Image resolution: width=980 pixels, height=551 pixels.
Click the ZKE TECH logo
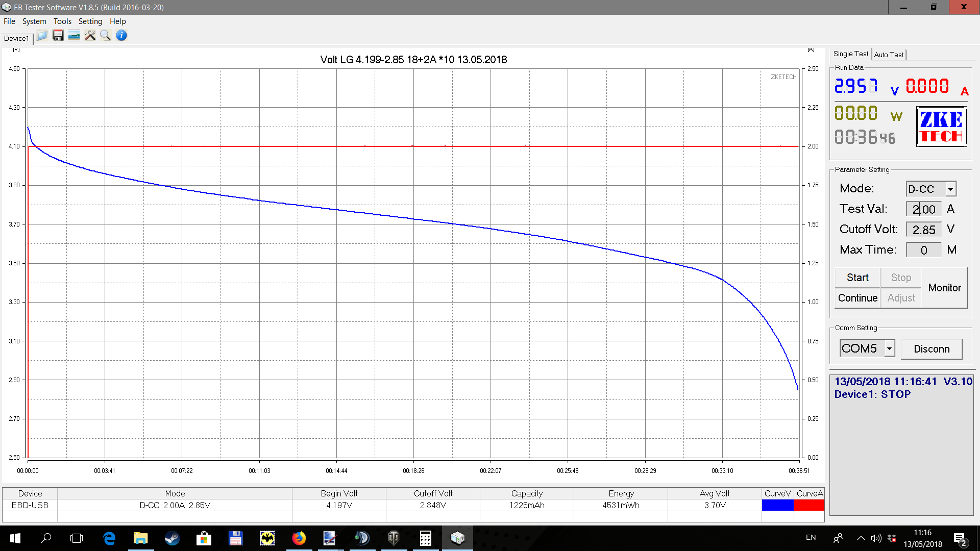click(941, 127)
